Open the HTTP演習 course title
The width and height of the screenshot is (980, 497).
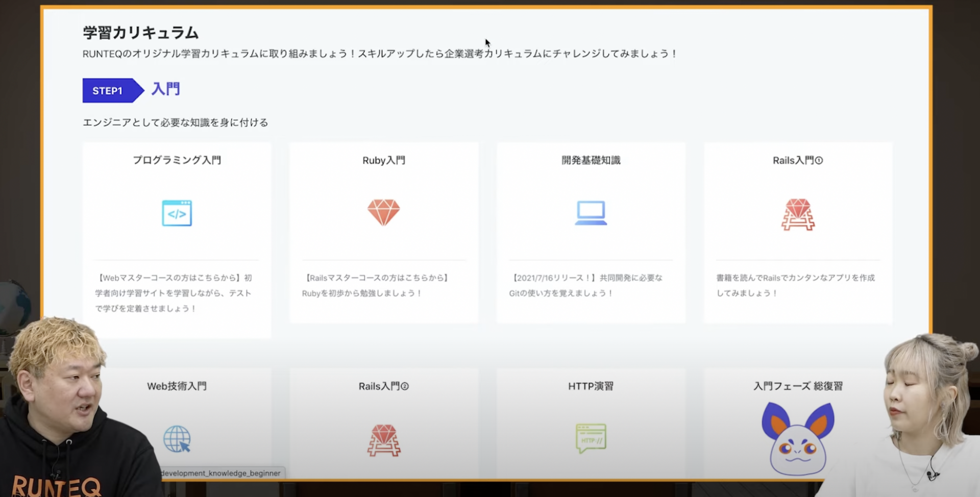pyautogui.click(x=591, y=386)
